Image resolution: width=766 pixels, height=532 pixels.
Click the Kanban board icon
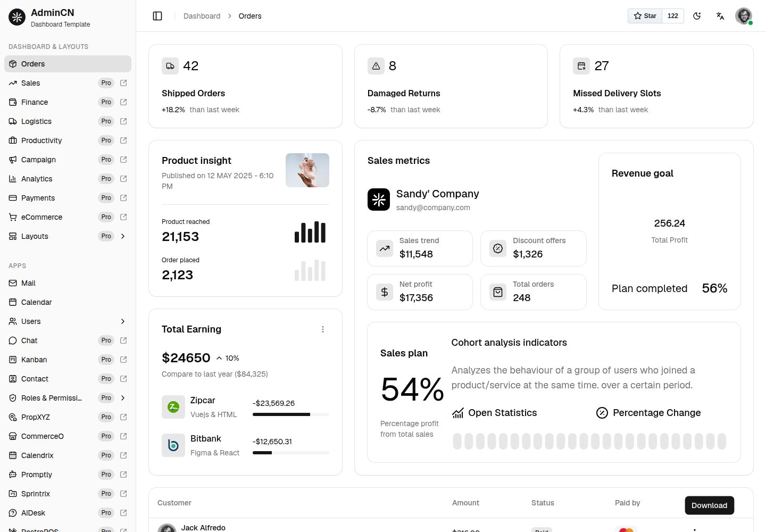[x=13, y=360]
